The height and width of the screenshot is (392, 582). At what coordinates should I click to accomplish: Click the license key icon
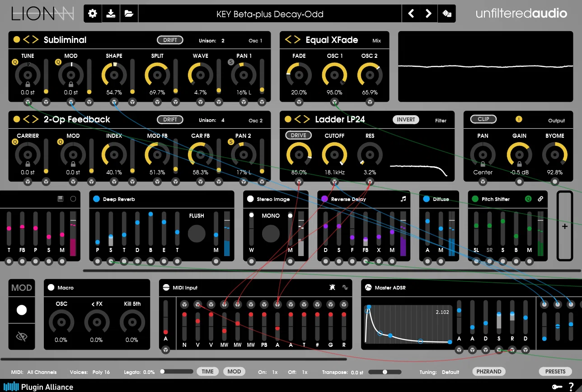[557, 387]
